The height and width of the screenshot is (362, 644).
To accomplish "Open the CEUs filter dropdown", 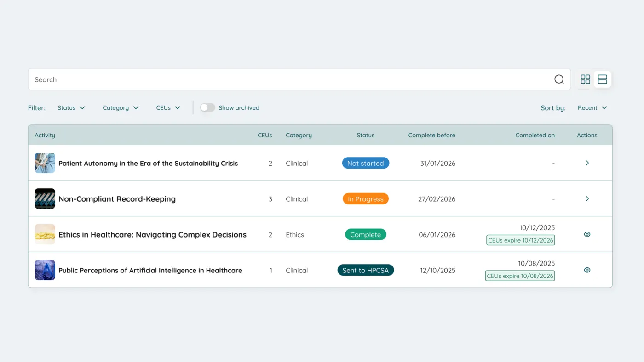I will tap(168, 108).
